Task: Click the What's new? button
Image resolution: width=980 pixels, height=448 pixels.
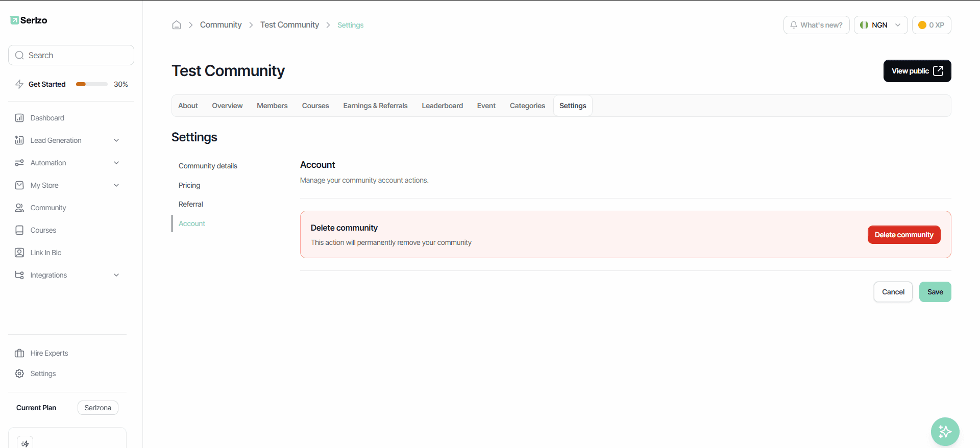Action: (x=816, y=25)
